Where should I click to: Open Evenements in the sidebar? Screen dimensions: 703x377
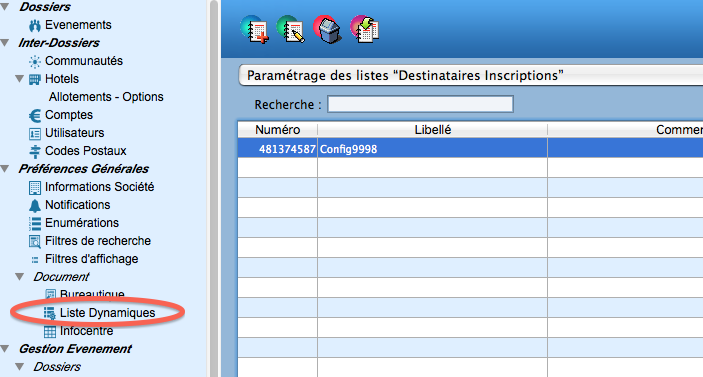78,25
